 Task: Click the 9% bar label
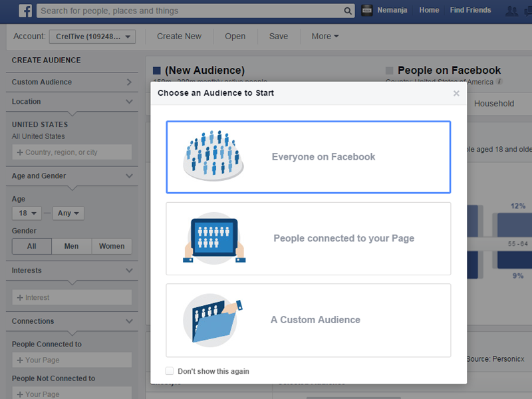[518, 276]
